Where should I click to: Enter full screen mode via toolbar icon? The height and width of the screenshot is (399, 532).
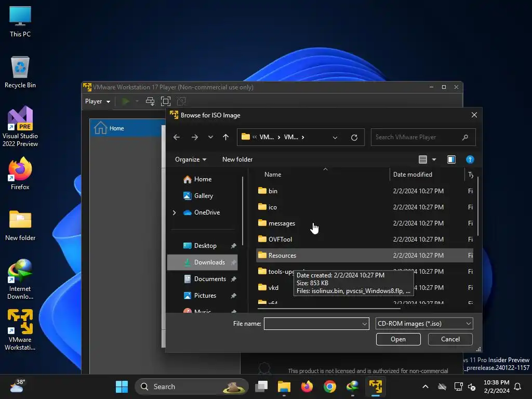(x=166, y=101)
